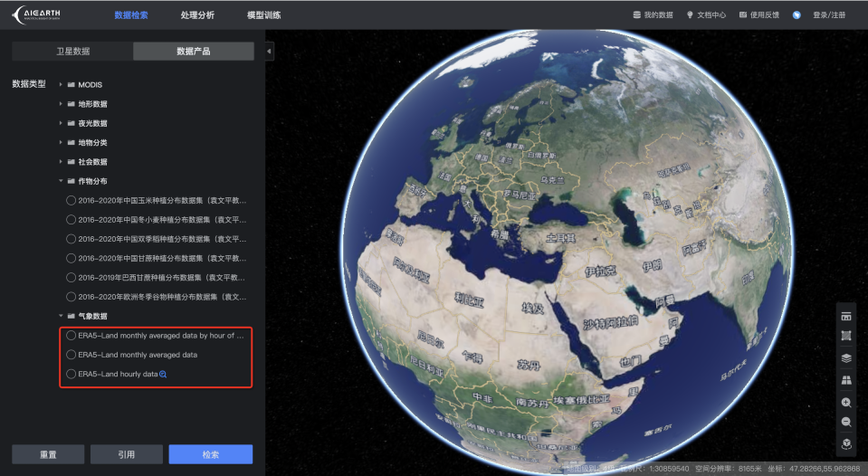Open the layers stack icon
The image size is (868, 476).
tap(846, 357)
